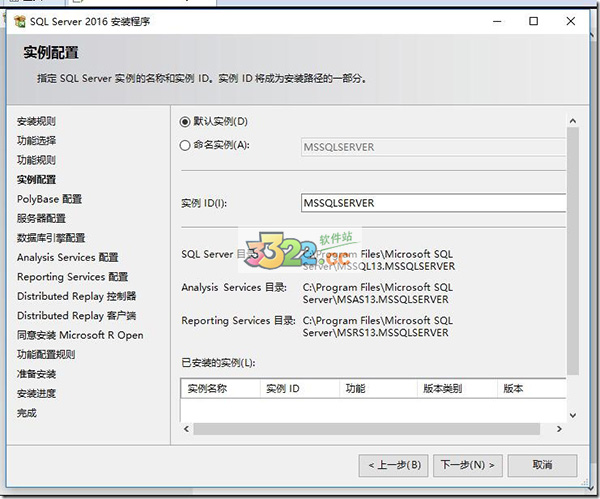Click 实例配置 in the left step list
Viewport: 600px width, 499px height.
point(36,180)
